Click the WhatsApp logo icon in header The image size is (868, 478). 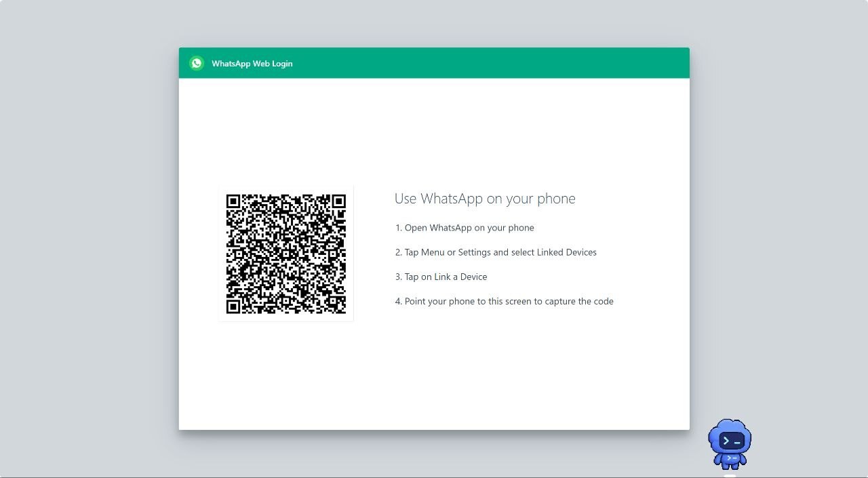pyautogui.click(x=197, y=63)
